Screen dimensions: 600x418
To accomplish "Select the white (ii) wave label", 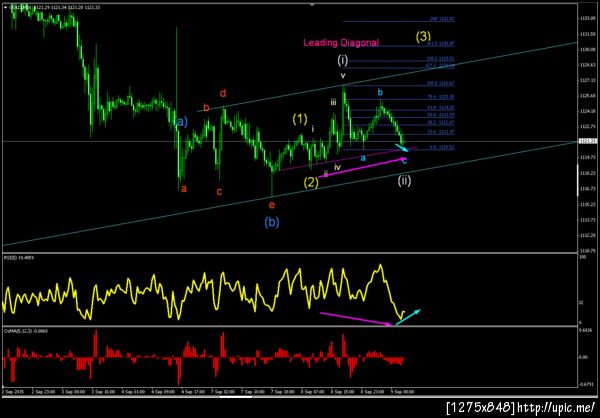I will point(404,181).
